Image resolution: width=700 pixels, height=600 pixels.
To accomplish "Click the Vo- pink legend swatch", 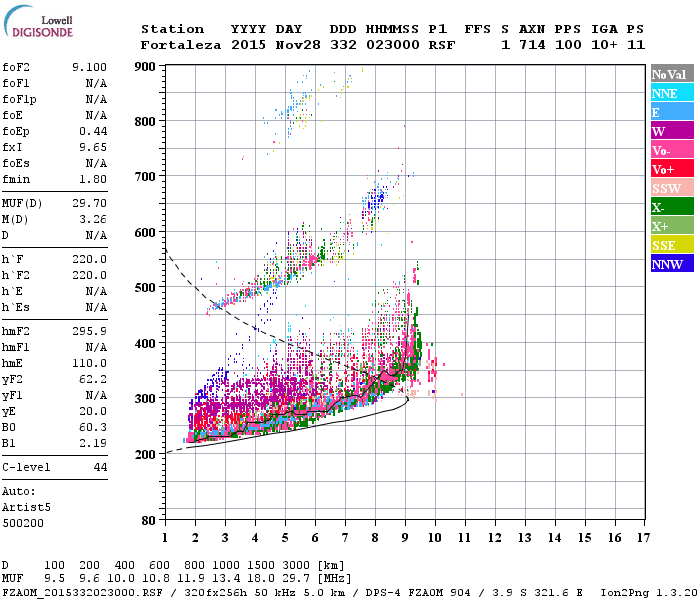I will tap(672, 150).
